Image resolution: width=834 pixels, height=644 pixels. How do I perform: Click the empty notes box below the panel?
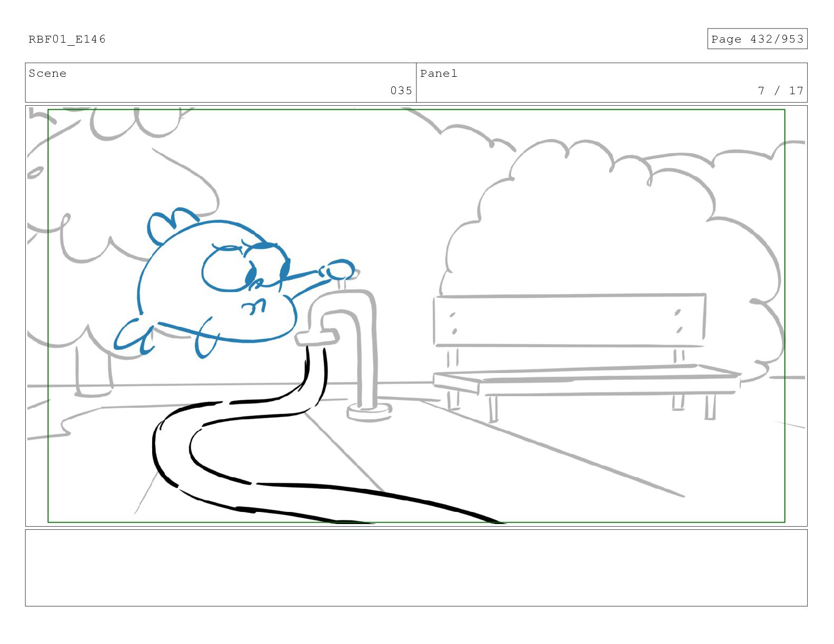(416, 568)
